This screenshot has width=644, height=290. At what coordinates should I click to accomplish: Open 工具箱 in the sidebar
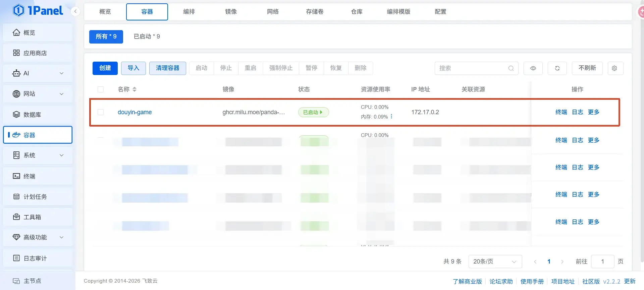coord(38,217)
